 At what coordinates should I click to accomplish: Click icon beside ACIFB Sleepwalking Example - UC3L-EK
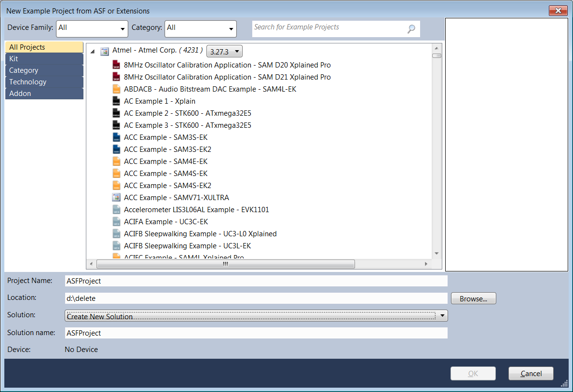[116, 246]
